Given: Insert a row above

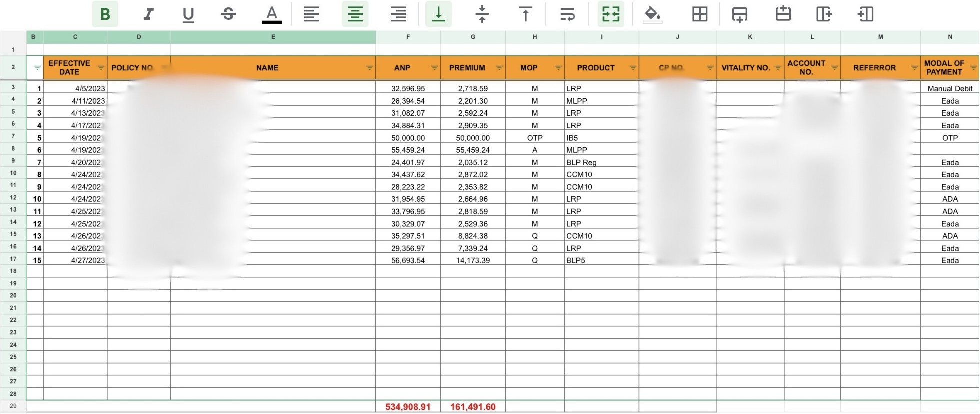Looking at the screenshot, I should (783, 14).
